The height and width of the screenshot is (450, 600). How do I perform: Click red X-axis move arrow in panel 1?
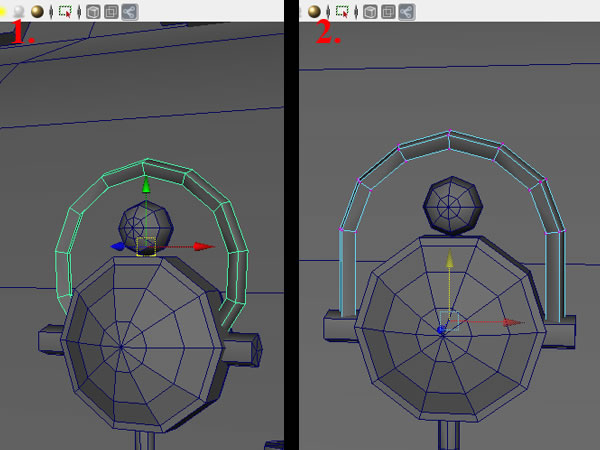tap(203, 246)
